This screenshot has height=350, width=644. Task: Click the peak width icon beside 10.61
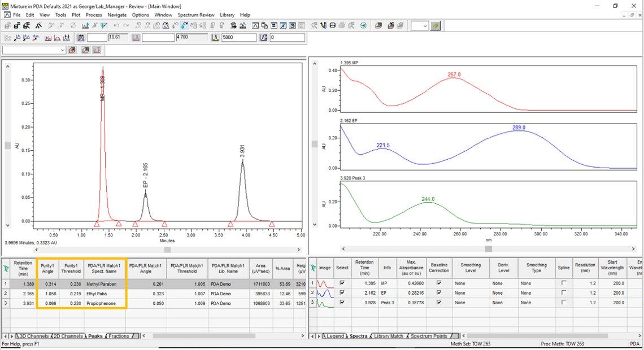point(80,38)
